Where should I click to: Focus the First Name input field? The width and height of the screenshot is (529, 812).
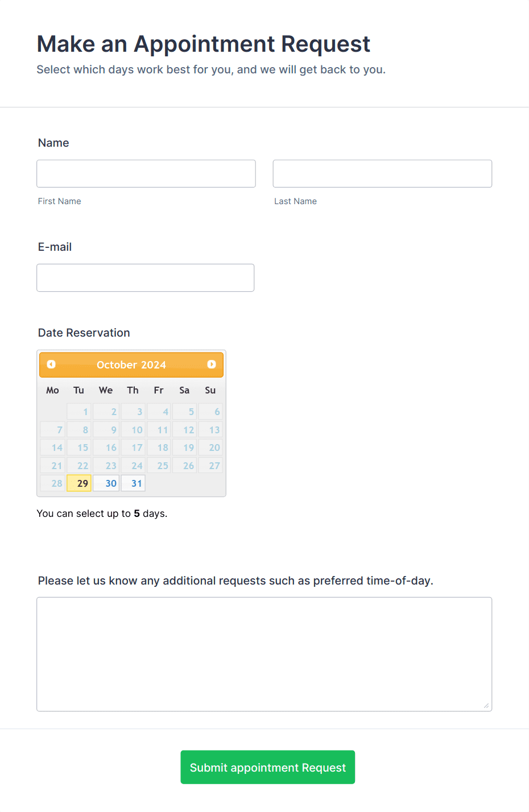click(x=146, y=173)
